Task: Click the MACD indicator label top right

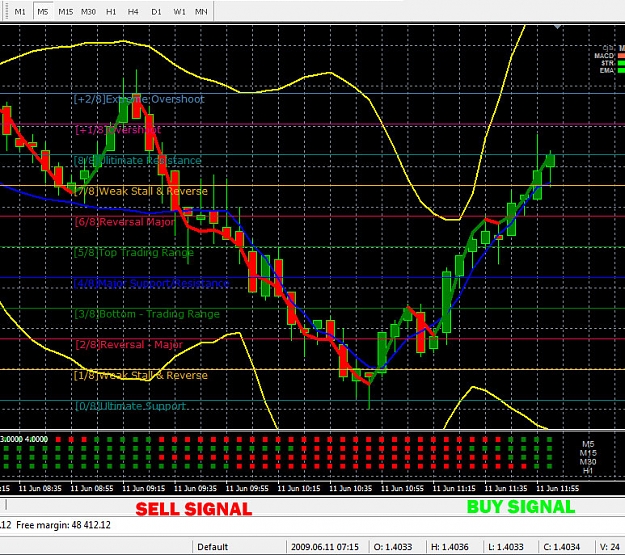Action: coord(604,56)
